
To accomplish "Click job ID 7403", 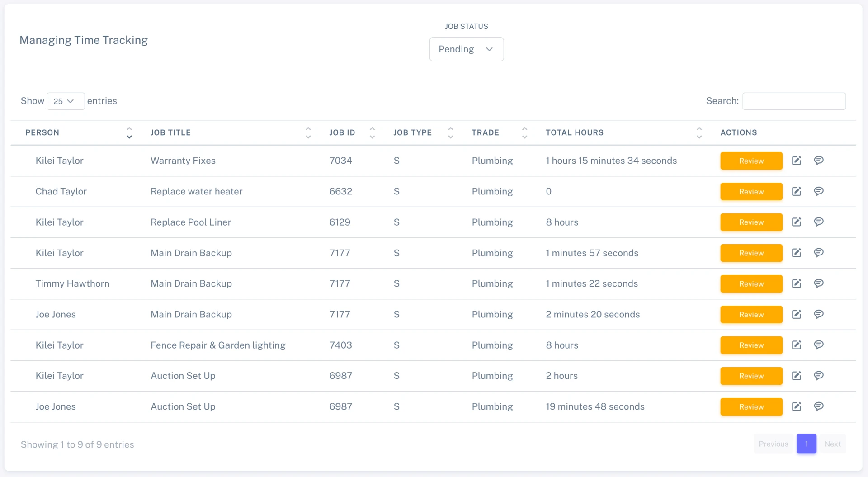I will coord(340,345).
